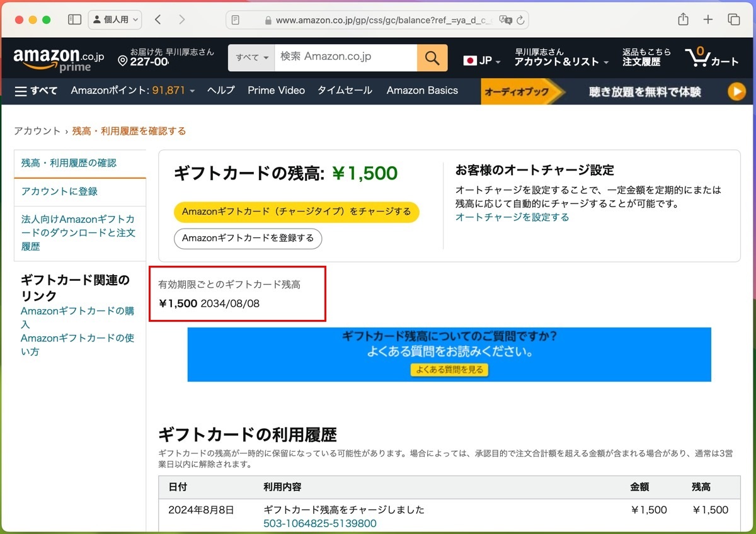
Task: Open Amazonギフトカードの購入 link
Action: coord(77,318)
